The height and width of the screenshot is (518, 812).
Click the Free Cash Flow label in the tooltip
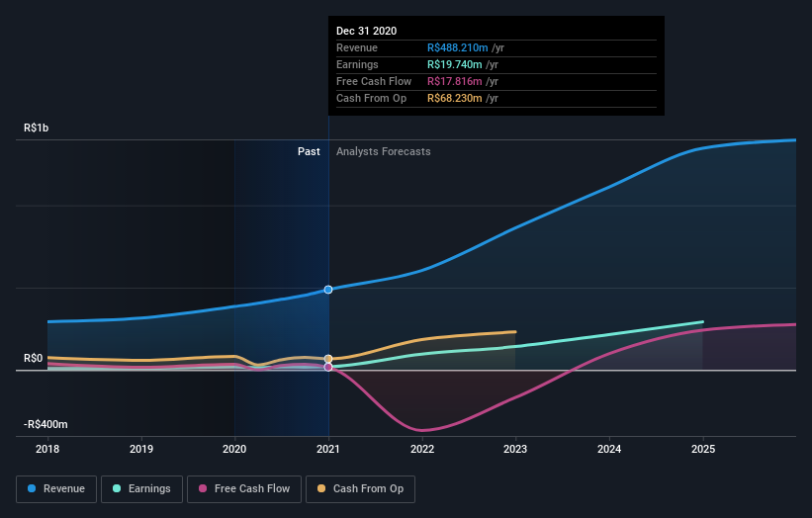coord(374,81)
